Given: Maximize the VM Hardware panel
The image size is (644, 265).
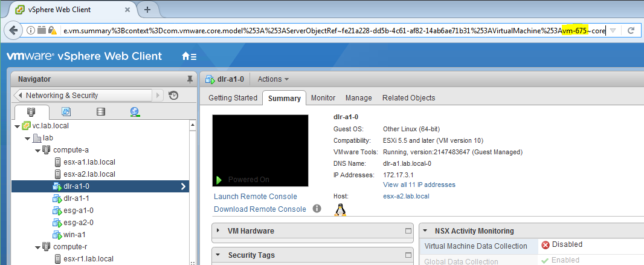Looking at the screenshot, I should click(408, 231).
